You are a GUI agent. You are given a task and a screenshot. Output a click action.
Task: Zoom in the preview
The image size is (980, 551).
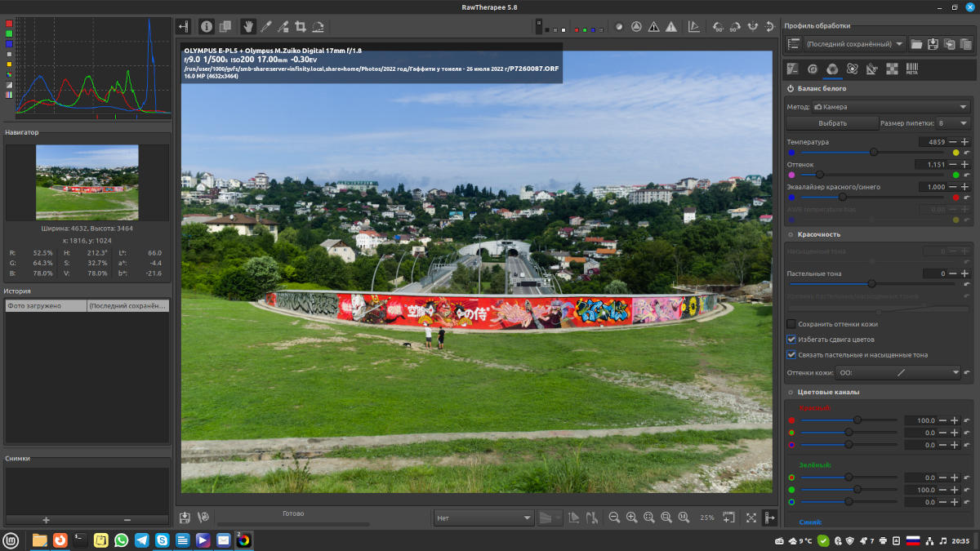click(631, 518)
